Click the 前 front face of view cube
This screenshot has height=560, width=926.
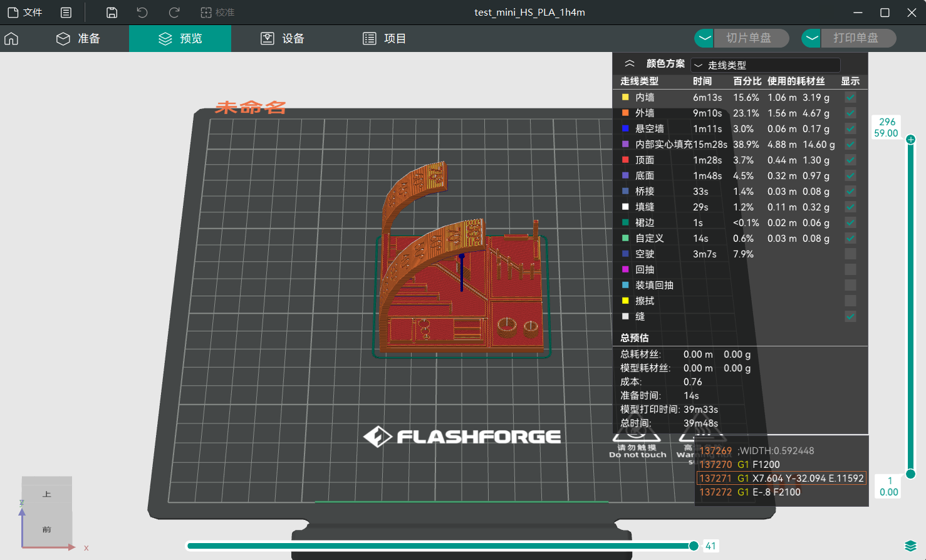(47, 529)
